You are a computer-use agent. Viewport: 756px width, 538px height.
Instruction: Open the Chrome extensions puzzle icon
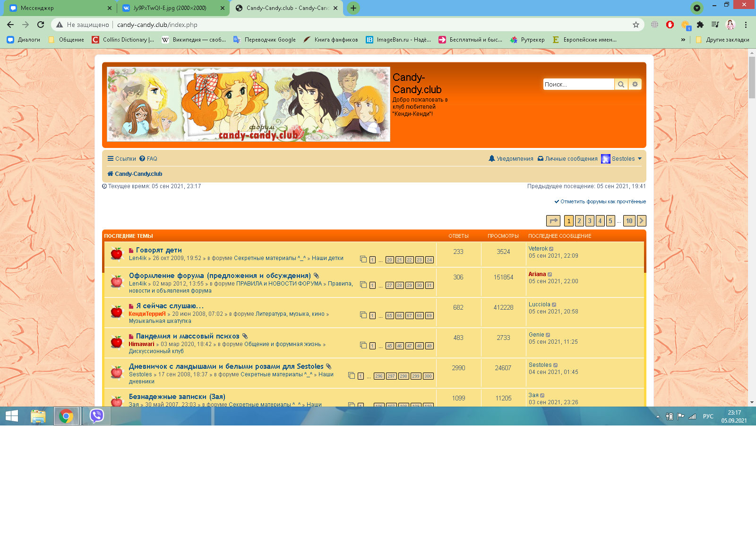click(x=700, y=25)
